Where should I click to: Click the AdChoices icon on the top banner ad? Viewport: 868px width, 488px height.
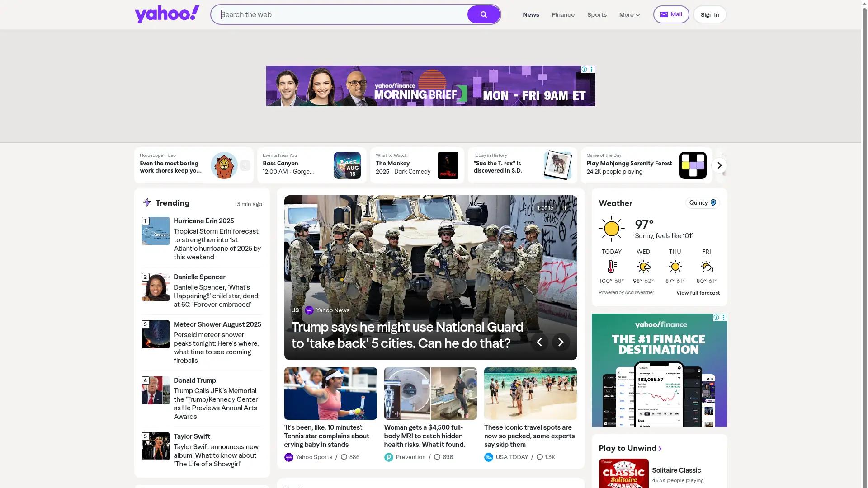[585, 69]
